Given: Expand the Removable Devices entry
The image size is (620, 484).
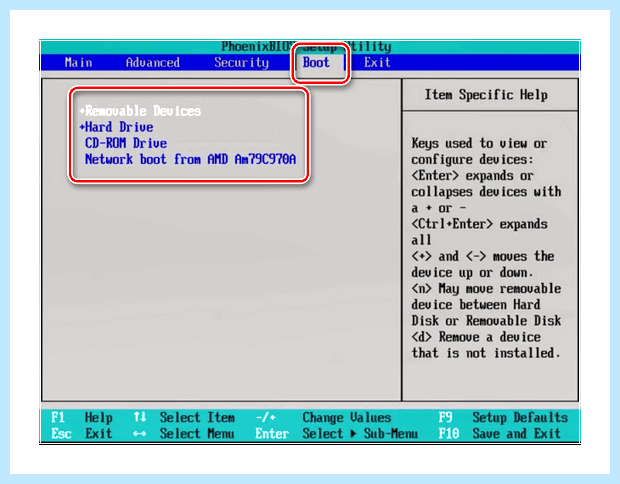Looking at the screenshot, I should coord(140,111).
